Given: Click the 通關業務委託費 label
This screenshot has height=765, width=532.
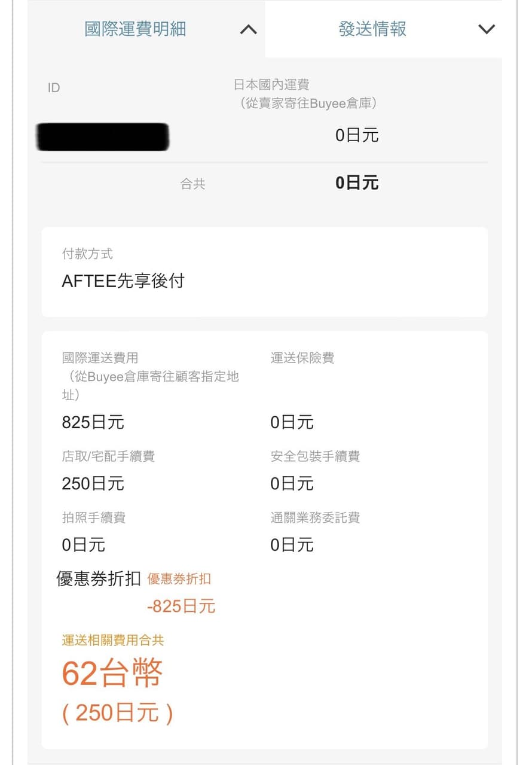Looking at the screenshot, I should pyautogui.click(x=315, y=517).
